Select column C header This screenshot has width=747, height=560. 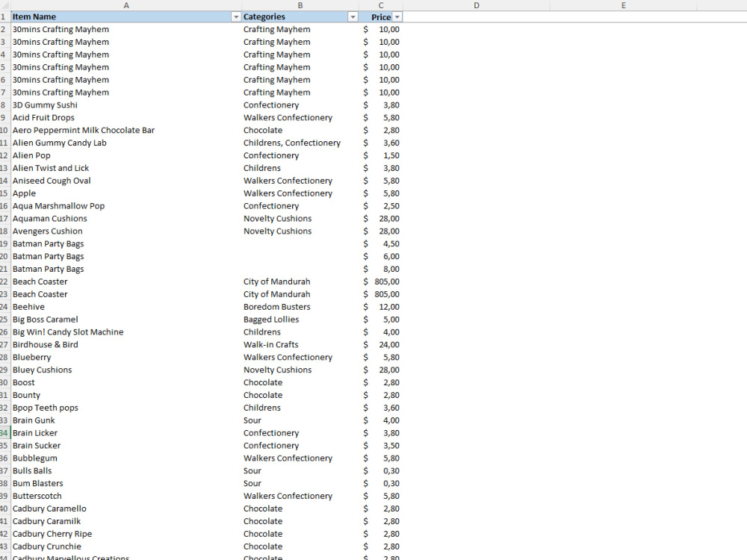tap(381, 5)
